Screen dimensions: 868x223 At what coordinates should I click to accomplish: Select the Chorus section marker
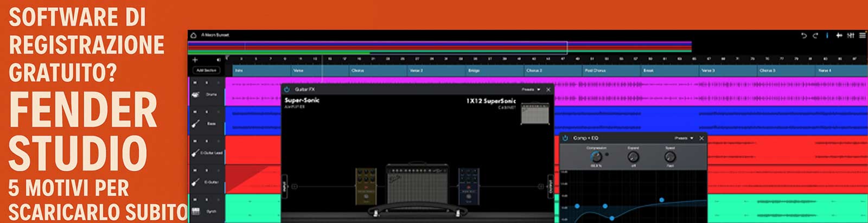(x=378, y=71)
